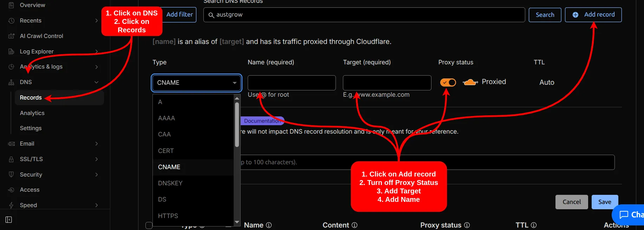The height and width of the screenshot is (230, 644).
Task: Open the record Type CNAME dropdown
Action: [197, 83]
